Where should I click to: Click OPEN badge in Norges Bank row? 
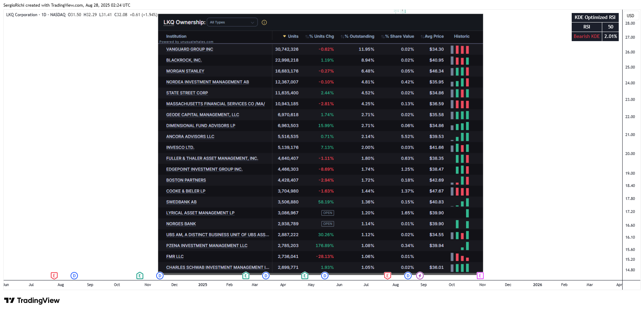[x=327, y=223]
